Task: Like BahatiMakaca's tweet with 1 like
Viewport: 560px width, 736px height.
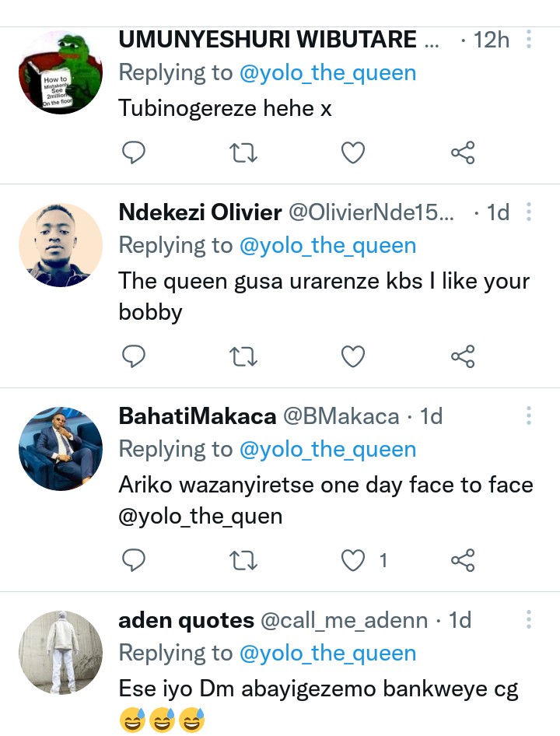Action: 354,559
